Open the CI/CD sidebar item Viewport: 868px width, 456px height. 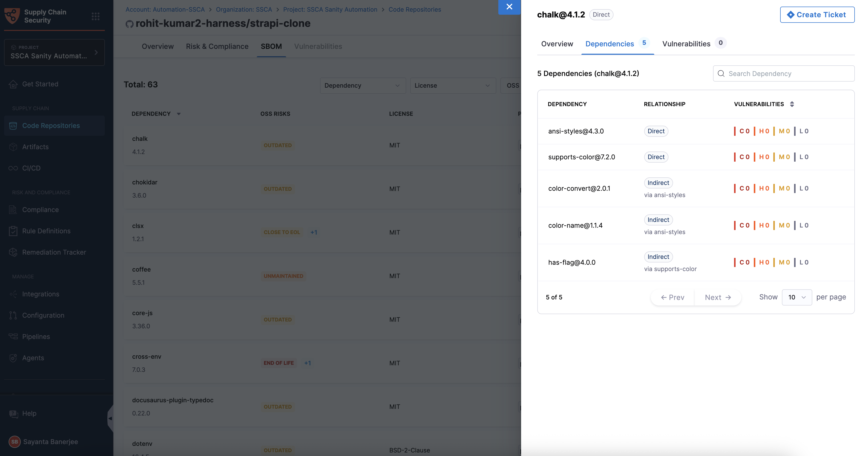[31, 168]
